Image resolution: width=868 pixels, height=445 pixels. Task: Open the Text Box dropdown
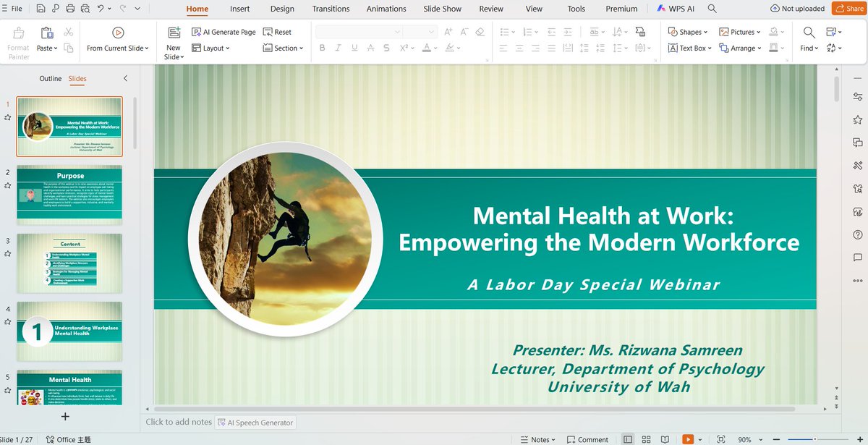pyautogui.click(x=689, y=48)
